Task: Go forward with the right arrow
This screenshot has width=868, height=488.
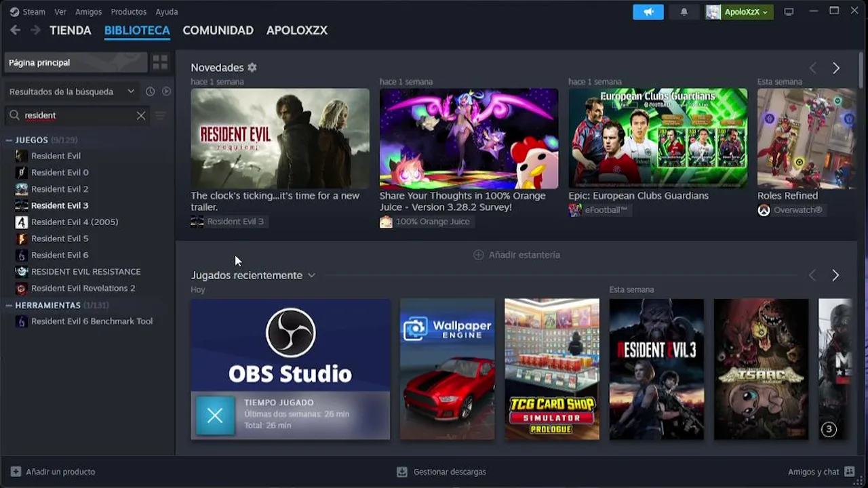Action: tap(35, 30)
